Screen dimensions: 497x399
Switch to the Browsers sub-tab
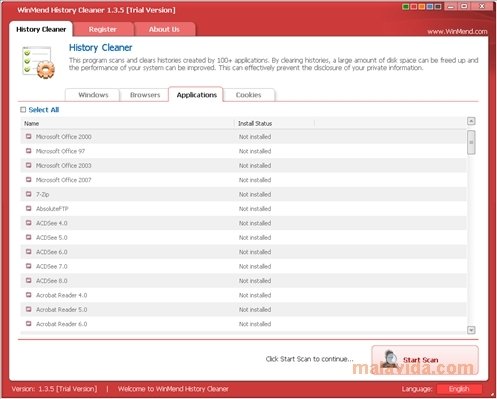click(x=145, y=95)
